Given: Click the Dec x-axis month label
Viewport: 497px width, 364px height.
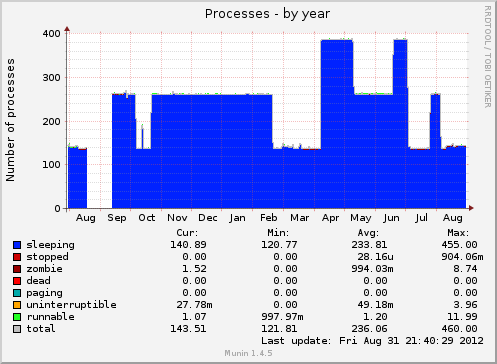Looking at the screenshot, I should click(x=208, y=218).
